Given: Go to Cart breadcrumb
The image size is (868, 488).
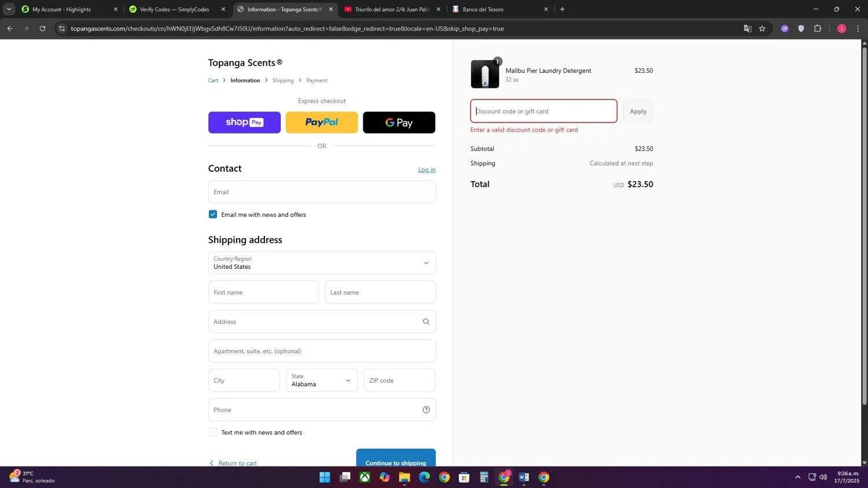Looking at the screenshot, I should (x=213, y=80).
